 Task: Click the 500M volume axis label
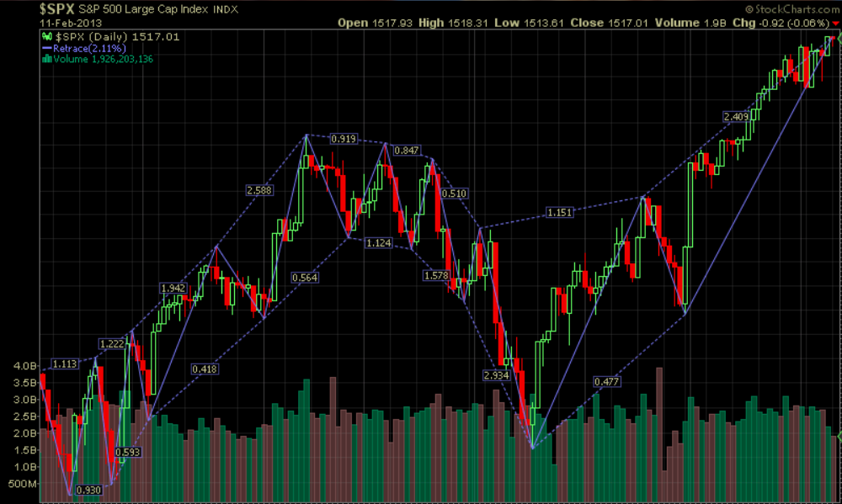pyautogui.click(x=23, y=484)
